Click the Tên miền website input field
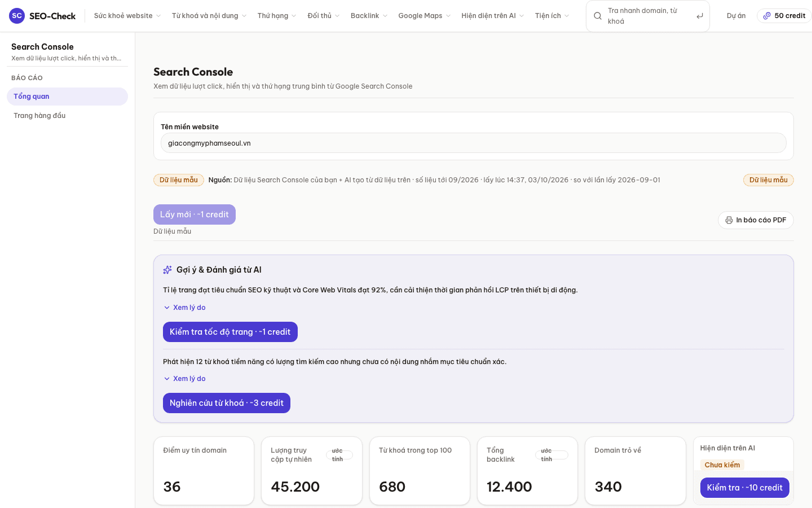Viewport: 812px width, 508px height. tap(474, 143)
